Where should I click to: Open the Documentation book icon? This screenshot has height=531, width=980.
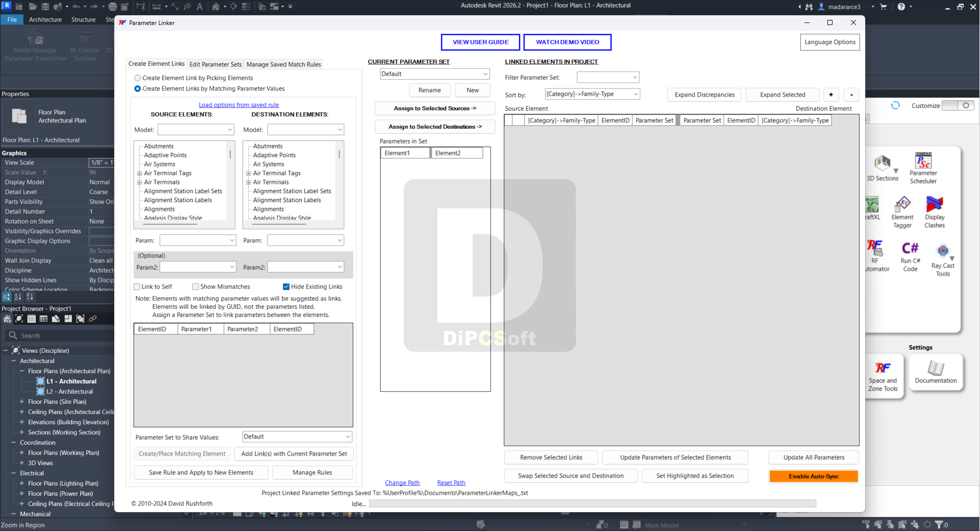point(936,372)
